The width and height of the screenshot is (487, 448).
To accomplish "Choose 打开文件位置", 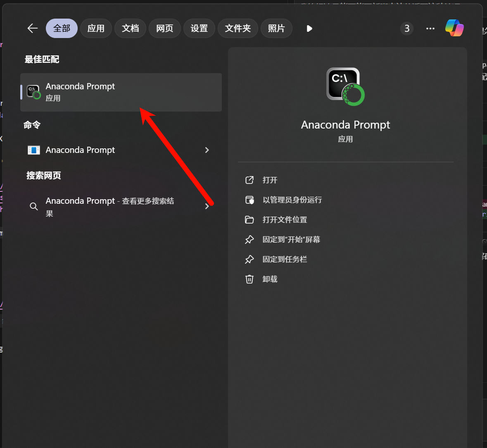I will coord(285,219).
